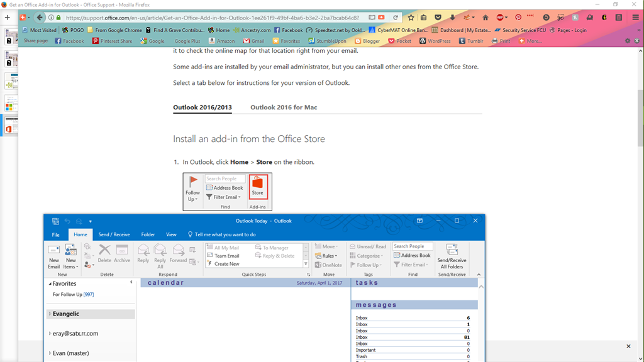Expand the eray@satx.rr.com account

click(50, 334)
